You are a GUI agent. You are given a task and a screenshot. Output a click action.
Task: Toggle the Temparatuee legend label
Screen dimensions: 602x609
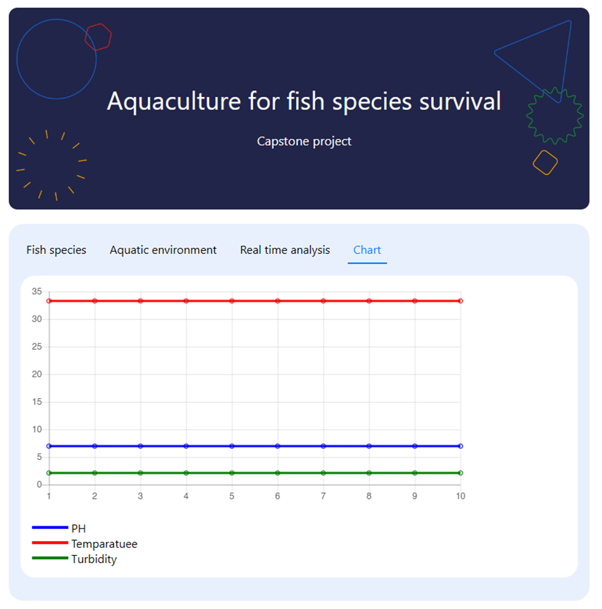104,544
